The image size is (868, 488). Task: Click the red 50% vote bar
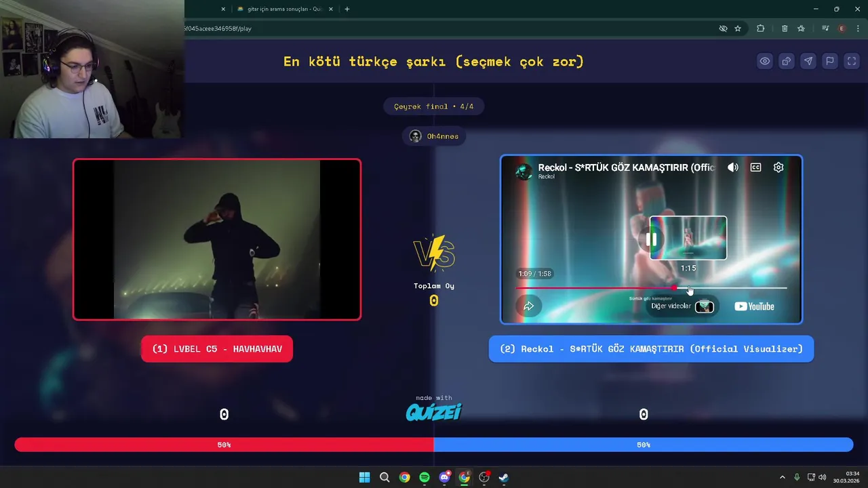coord(224,445)
